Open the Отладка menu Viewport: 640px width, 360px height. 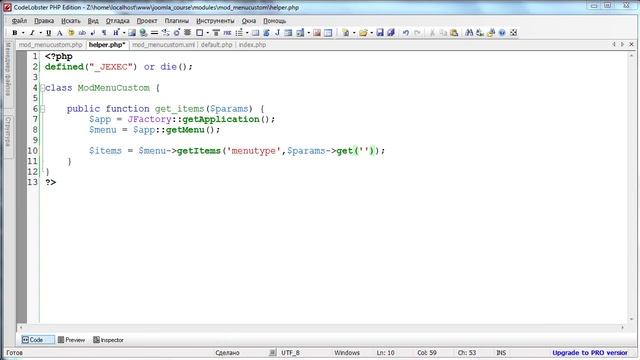coord(118,21)
